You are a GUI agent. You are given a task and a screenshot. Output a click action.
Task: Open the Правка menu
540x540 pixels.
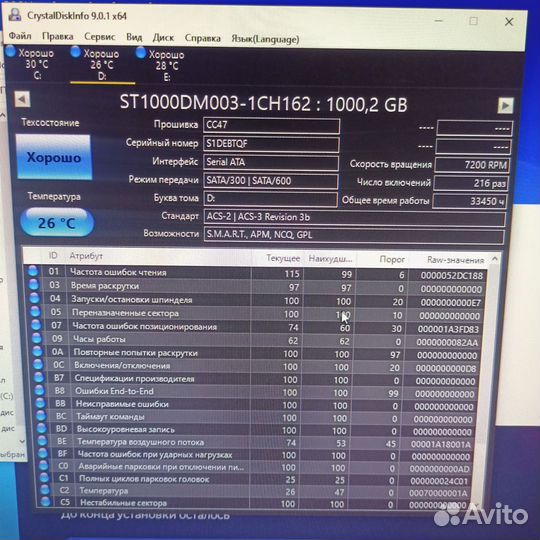[x=58, y=37]
